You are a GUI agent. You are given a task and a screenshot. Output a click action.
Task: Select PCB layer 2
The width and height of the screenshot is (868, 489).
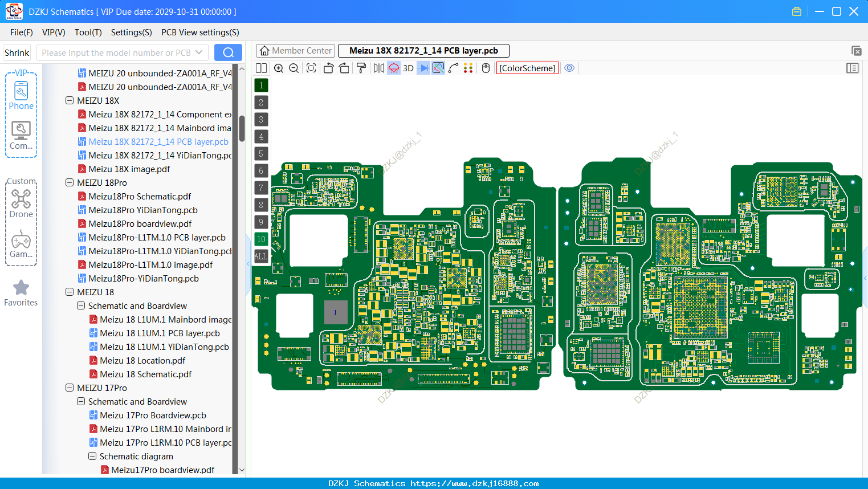tap(261, 103)
